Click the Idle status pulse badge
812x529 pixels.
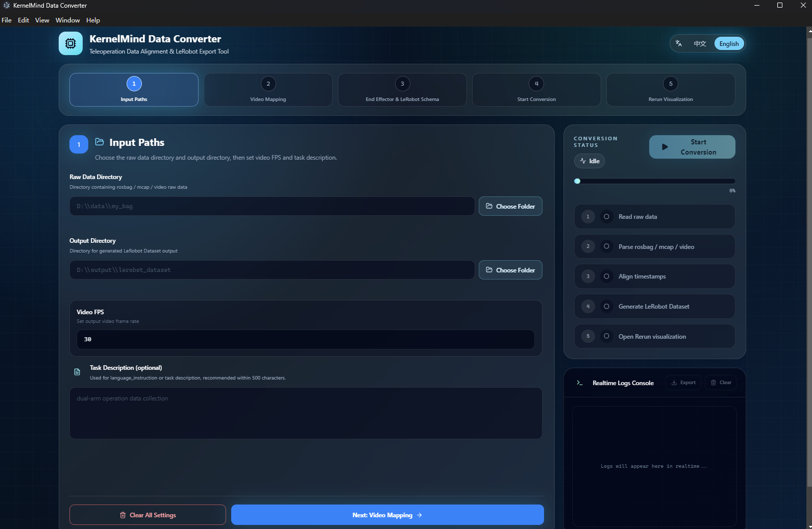point(589,161)
